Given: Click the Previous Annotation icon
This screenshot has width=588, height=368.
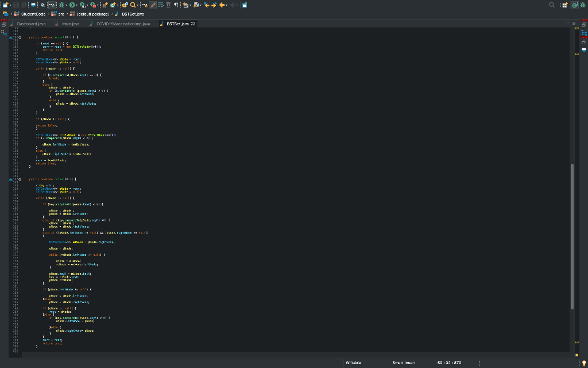Looking at the screenshot, I should tap(196, 5).
